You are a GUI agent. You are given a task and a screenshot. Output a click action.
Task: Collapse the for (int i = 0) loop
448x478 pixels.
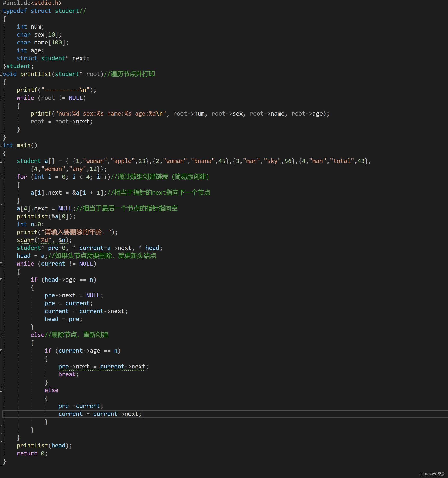click(1, 177)
